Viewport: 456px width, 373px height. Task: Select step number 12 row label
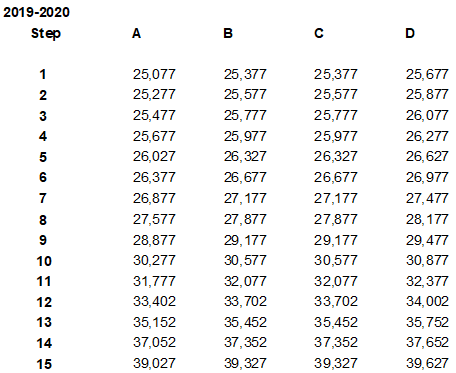pyautogui.click(x=44, y=302)
